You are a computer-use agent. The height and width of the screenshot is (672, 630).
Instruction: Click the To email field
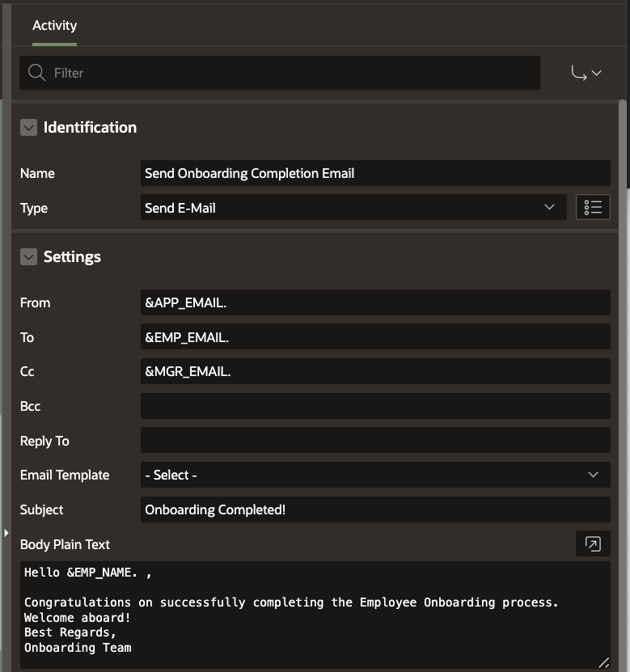pyautogui.click(x=374, y=337)
